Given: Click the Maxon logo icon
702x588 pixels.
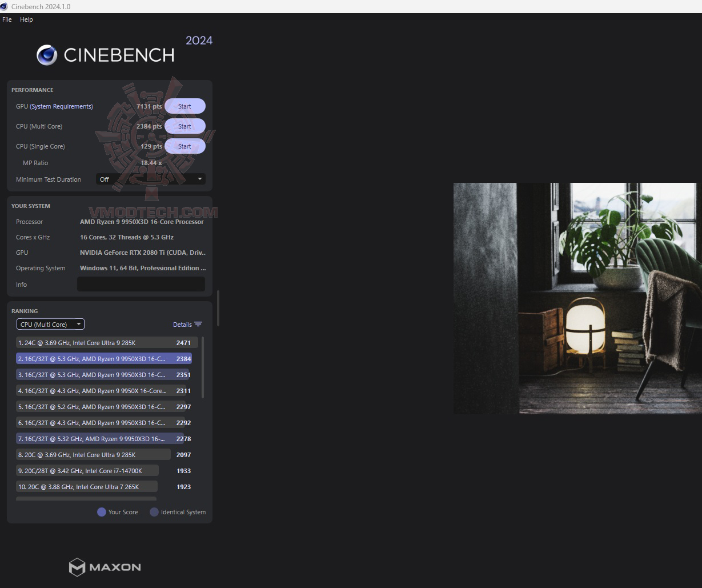Looking at the screenshot, I should pyautogui.click(x=77, y=567).
